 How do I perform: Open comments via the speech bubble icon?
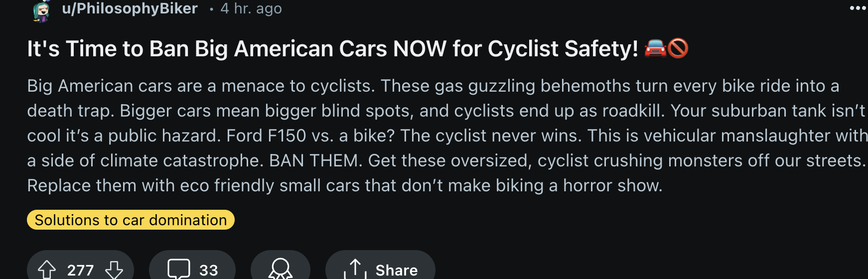tap(179, 269)
